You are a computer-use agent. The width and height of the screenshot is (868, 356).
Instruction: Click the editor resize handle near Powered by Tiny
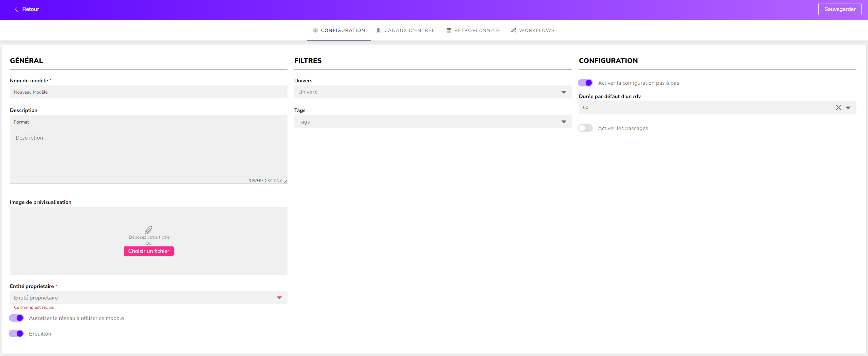285,181
